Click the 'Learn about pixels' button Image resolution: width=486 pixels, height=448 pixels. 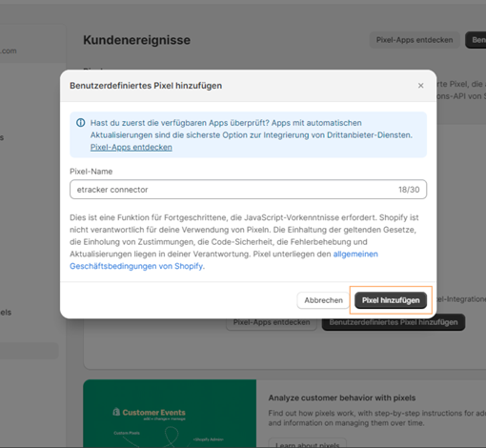coord(308,444)
